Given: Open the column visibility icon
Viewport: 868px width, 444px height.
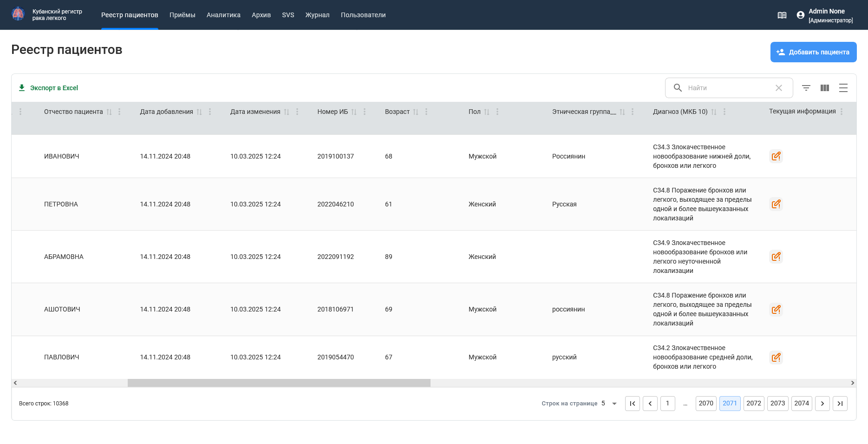Looking at the screenshot, I should pyautogui.click(x=825, y=88).
